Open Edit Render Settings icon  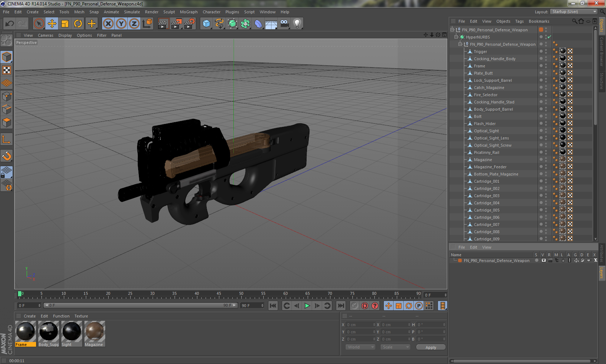pyautogui.click(x=190, y=24)
